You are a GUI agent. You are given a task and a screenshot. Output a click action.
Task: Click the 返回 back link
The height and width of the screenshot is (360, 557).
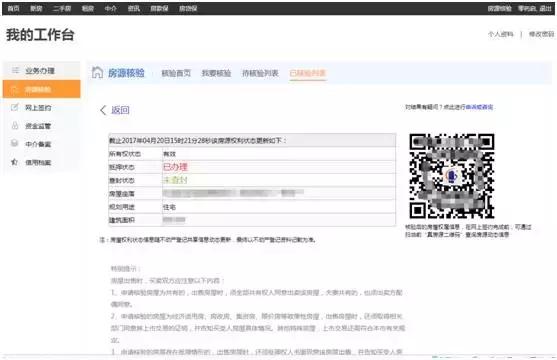tap(120, 110)
